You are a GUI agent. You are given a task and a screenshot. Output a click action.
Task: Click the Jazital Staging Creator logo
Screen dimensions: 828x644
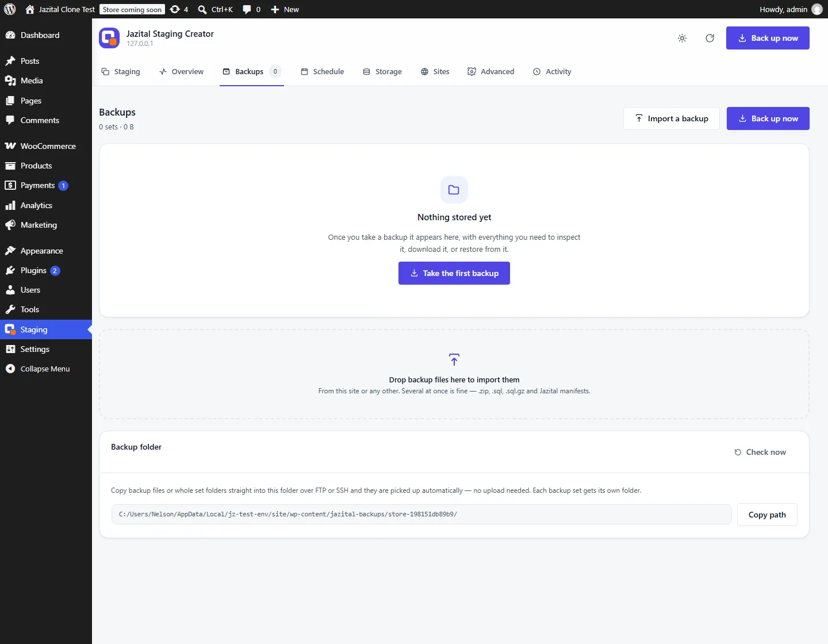coord(109,38)
